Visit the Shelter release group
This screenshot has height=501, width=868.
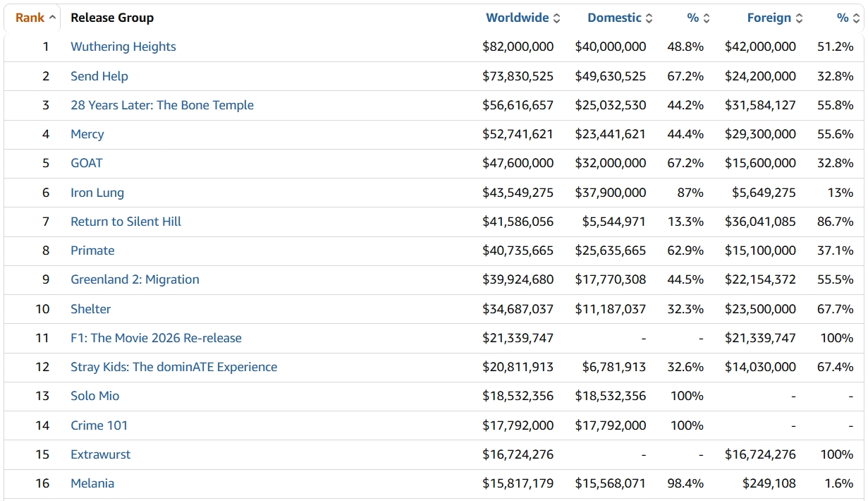pyautogui.click(x=90, y=309)
